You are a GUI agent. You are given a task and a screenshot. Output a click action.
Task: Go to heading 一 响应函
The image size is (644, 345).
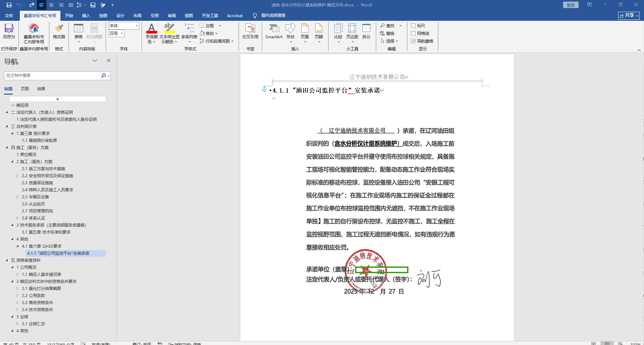pyautogui.click(x=20, y=105)
